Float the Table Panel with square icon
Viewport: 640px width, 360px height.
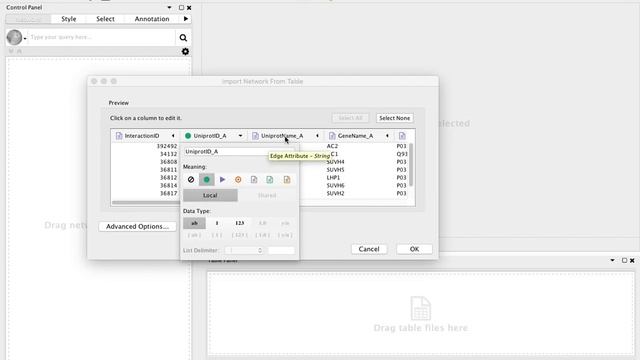(x=624, y=260)
